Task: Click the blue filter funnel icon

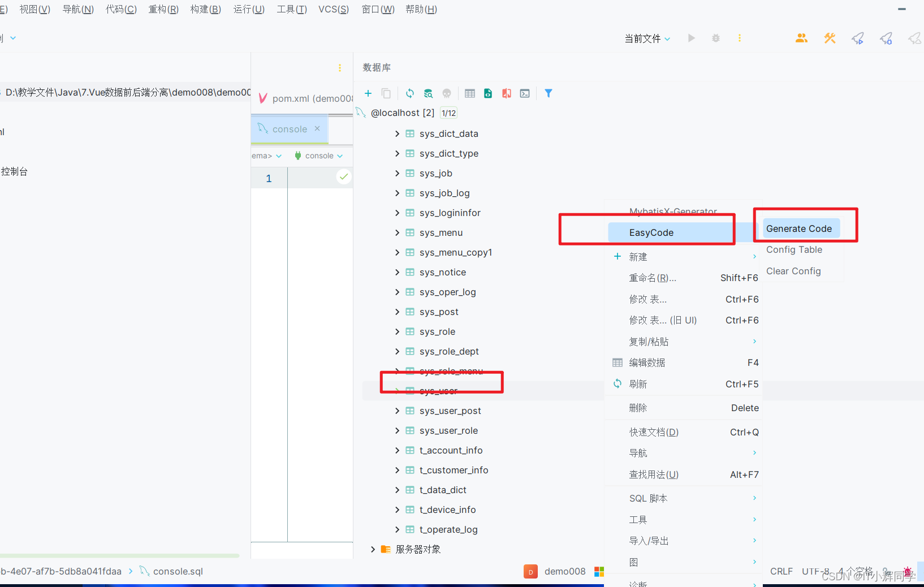Action: (549, 93)
